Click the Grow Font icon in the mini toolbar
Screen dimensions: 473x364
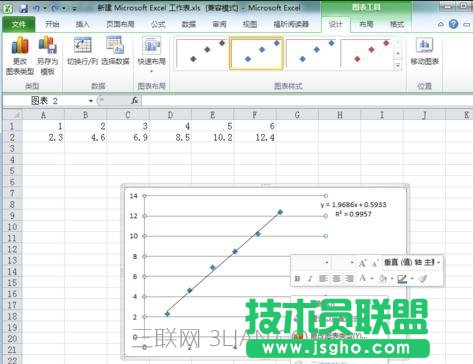[x=362, y=263]
